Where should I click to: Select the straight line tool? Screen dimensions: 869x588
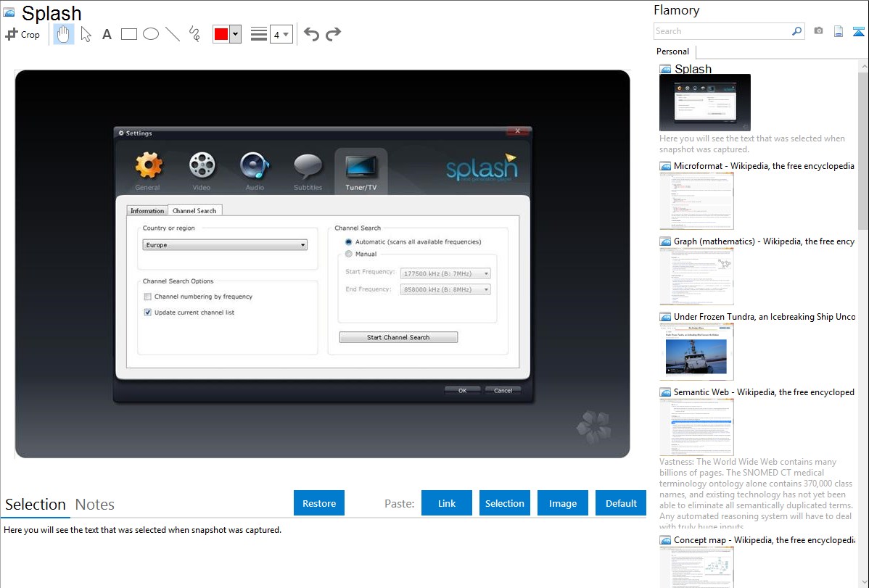pyautogui.click(x=173, y=34)
